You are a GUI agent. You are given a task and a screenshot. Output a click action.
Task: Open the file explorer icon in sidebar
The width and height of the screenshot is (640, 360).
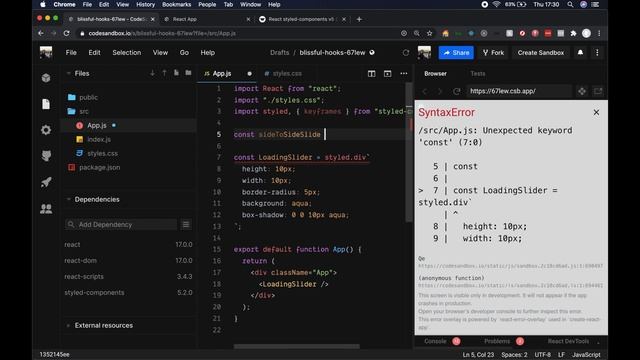[x=46, y=104]
